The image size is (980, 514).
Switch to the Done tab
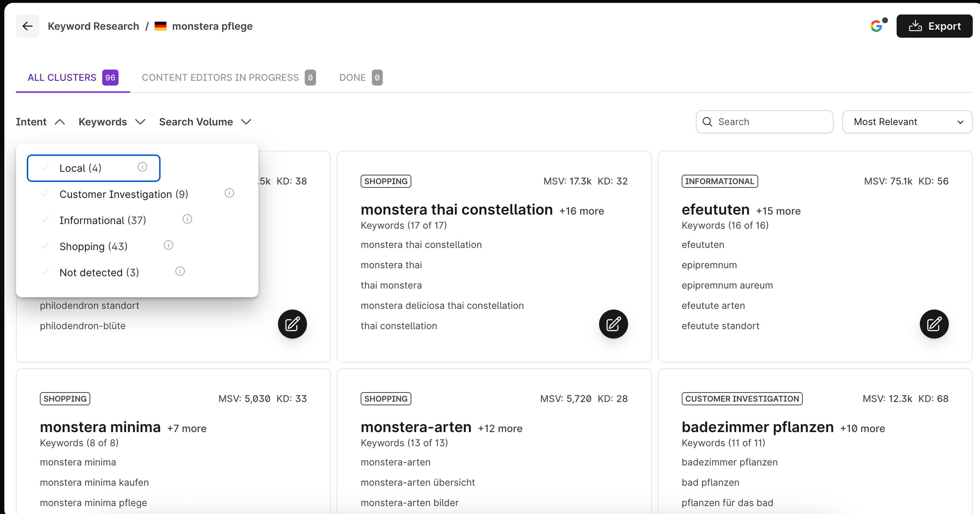(360, 78)
